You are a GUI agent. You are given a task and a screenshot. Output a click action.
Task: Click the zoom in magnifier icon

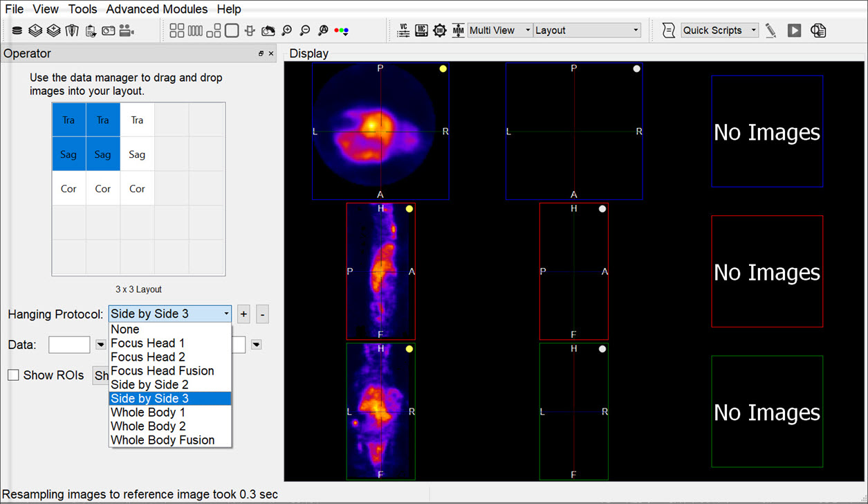point(286,30)
